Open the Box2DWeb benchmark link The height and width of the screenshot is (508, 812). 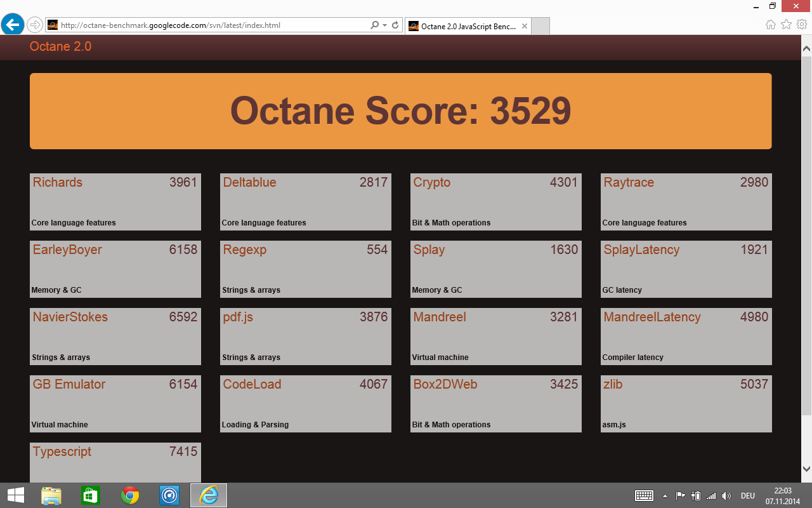tap(445, 384)
